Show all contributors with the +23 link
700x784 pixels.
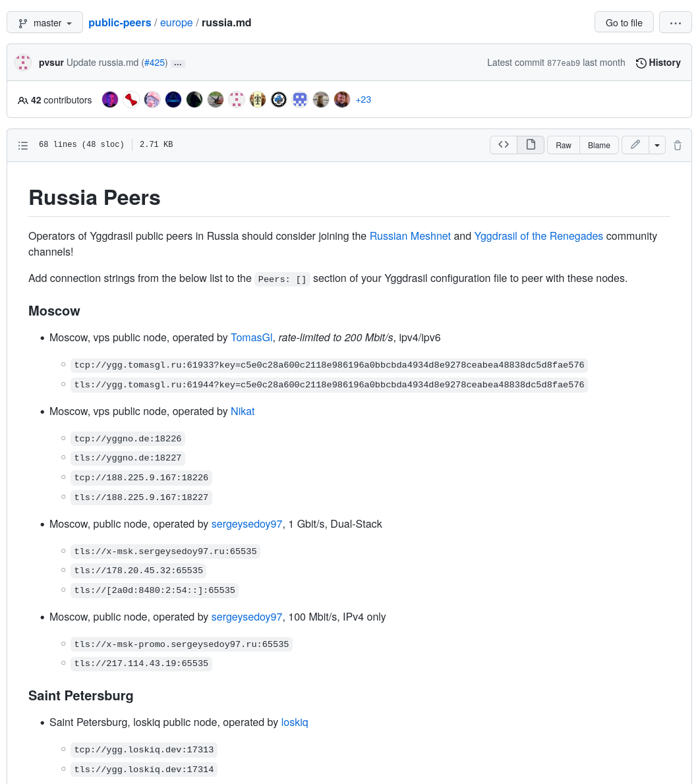363,99
